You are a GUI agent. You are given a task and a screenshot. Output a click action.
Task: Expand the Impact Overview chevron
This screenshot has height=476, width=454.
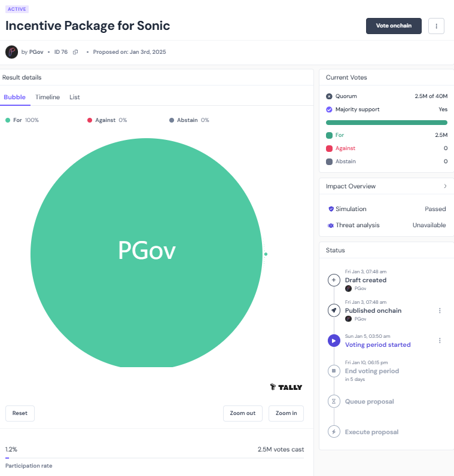pyautogui.click(x=445, y=186)
